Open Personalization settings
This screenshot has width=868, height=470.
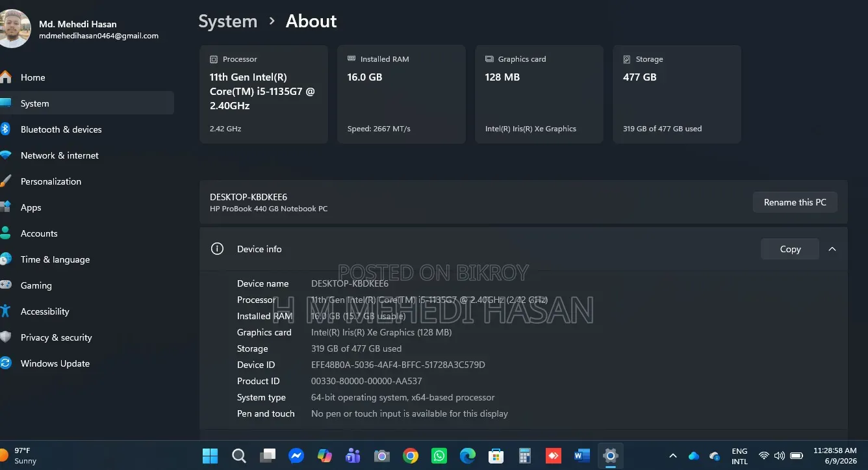(87, 181)
